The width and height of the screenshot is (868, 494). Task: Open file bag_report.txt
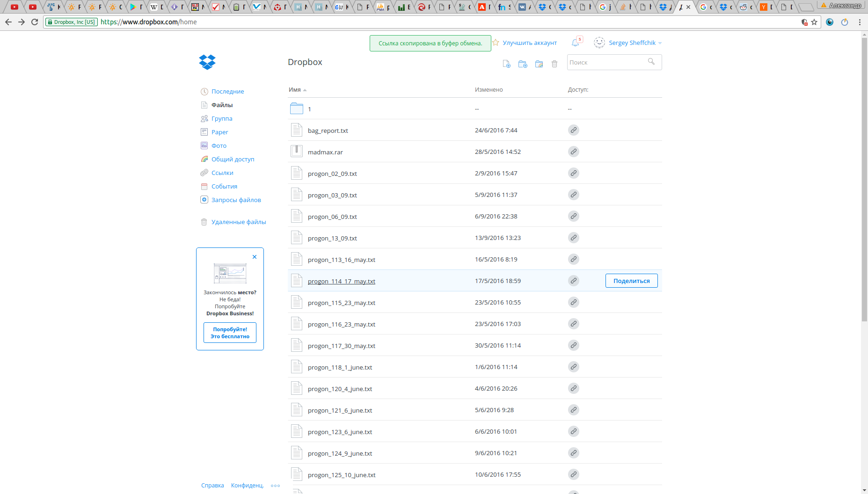pyautogui.click(x=328, y=131)
